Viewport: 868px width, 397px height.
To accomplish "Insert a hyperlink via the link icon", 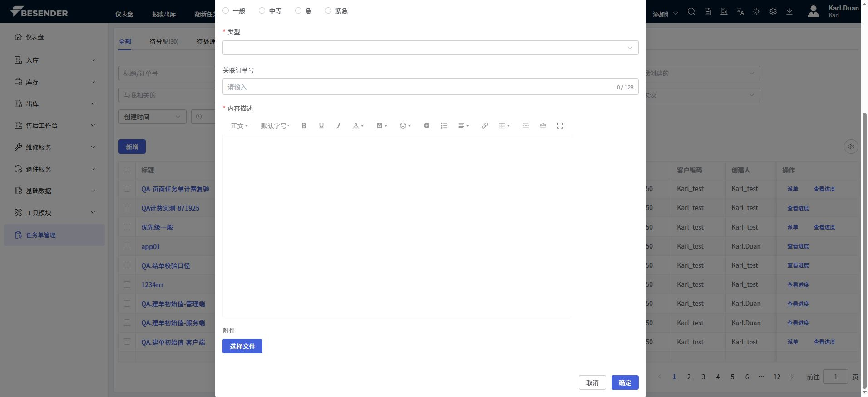I will point(485,126).
